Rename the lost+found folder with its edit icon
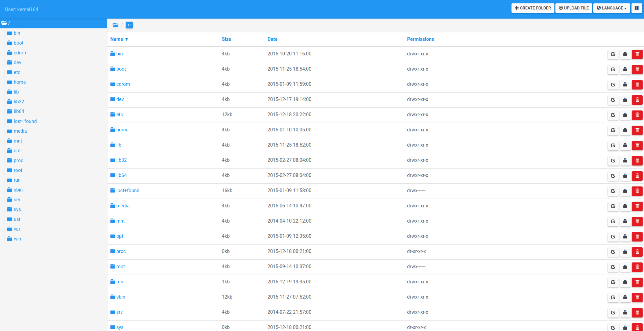Viewport: 644px width, 331px height. 613,191
